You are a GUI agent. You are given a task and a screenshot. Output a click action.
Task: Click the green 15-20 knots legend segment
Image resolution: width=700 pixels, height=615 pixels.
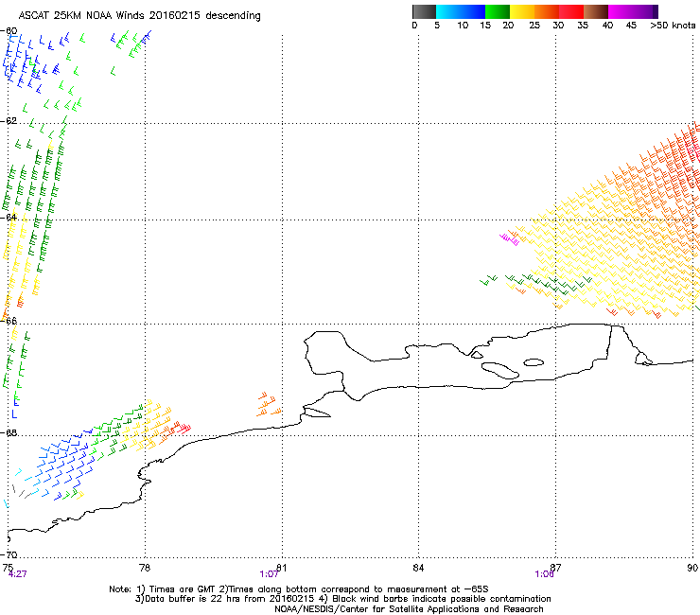(x=498, y=11)
